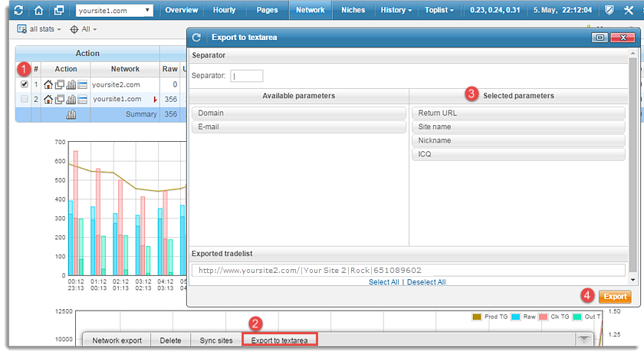Click reload icon in Export to textarea dialog
The image size is (644, 355).
197,37
